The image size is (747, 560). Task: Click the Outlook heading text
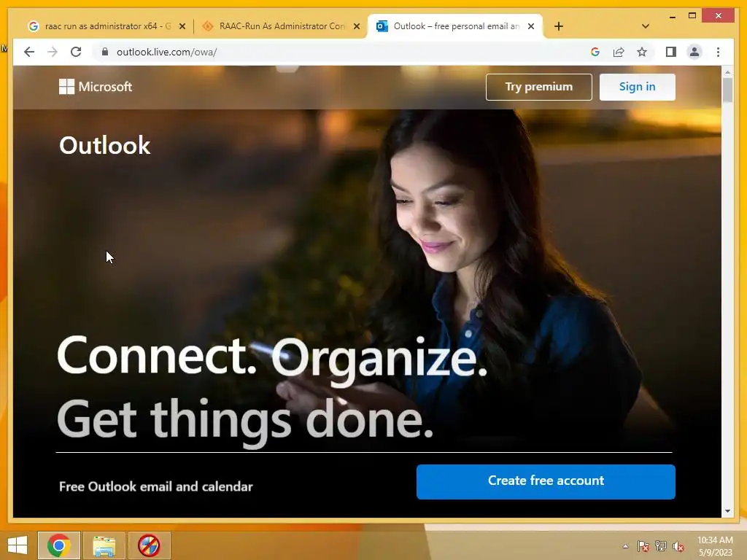[105, 145]
